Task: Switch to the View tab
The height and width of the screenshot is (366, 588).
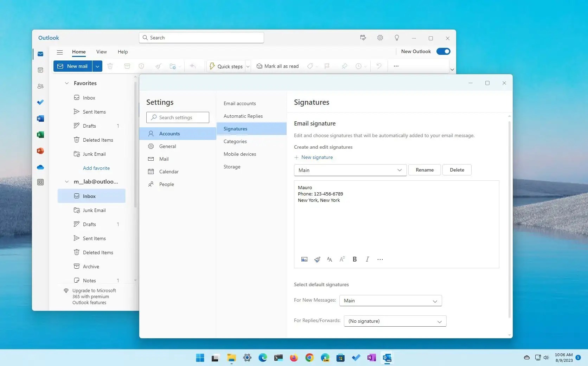Action: 101,52
